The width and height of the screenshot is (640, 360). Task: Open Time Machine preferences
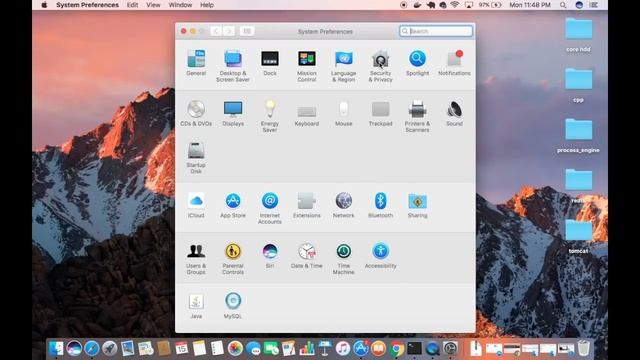coord(343,258)
